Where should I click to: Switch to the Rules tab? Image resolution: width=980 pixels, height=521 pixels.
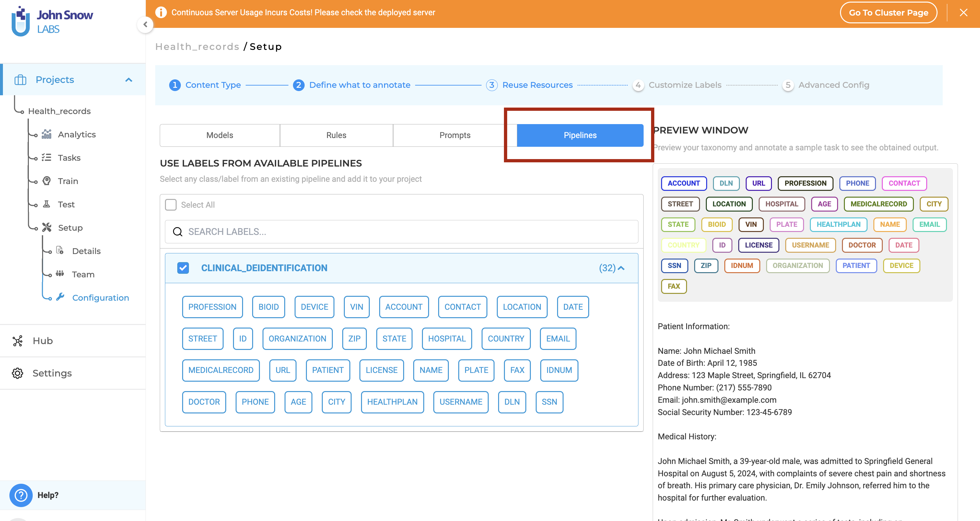[x=336, y=135]
